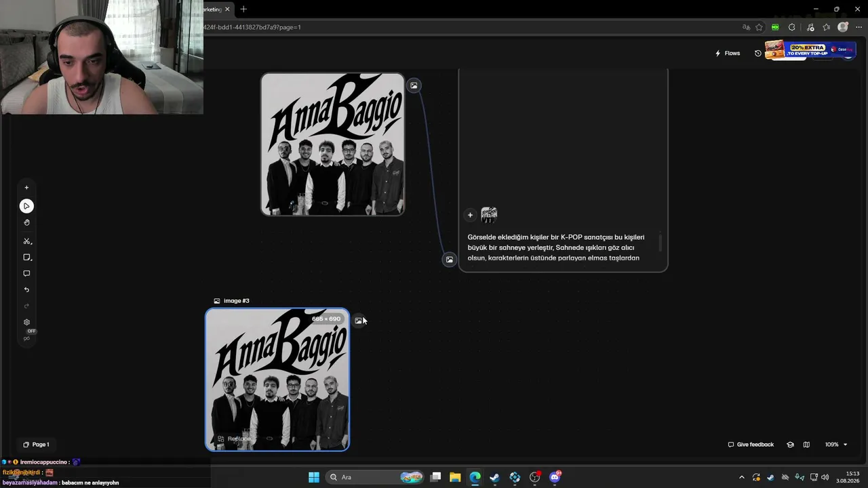The height and width of the screenshot is (488, 868).
Task: Open canvas settings gear
Action: pos(26,323)
